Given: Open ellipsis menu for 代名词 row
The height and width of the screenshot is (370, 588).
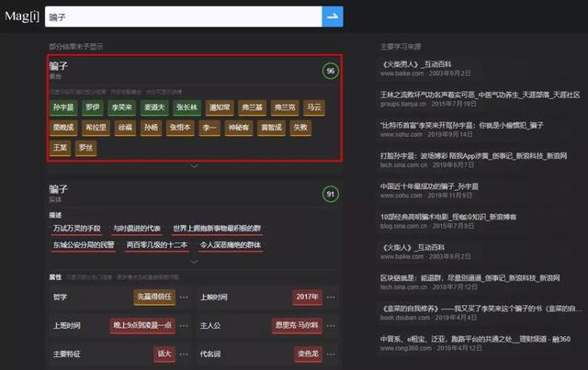Looking at the screenshot, I should pos(331,353).
